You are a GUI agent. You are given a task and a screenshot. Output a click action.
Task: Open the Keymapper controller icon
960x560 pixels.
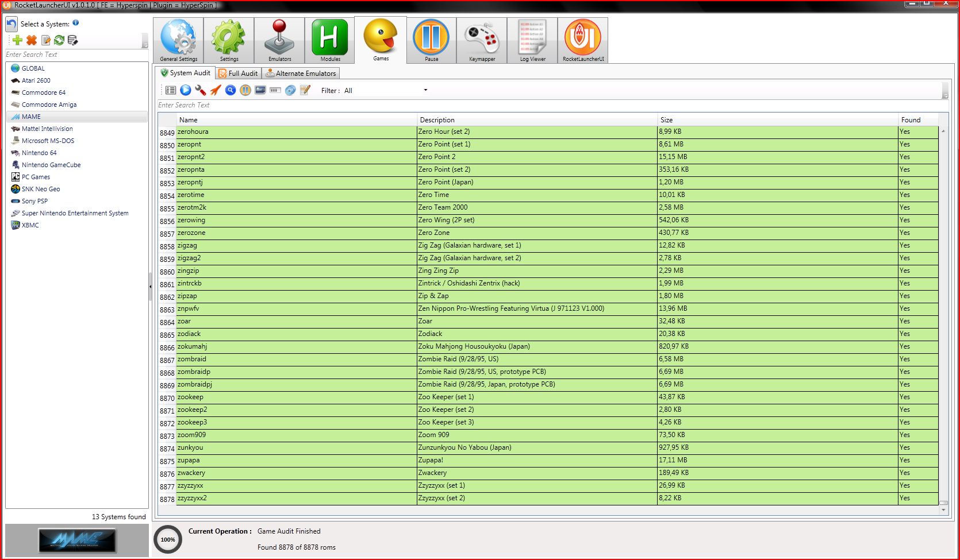[482, 40]
